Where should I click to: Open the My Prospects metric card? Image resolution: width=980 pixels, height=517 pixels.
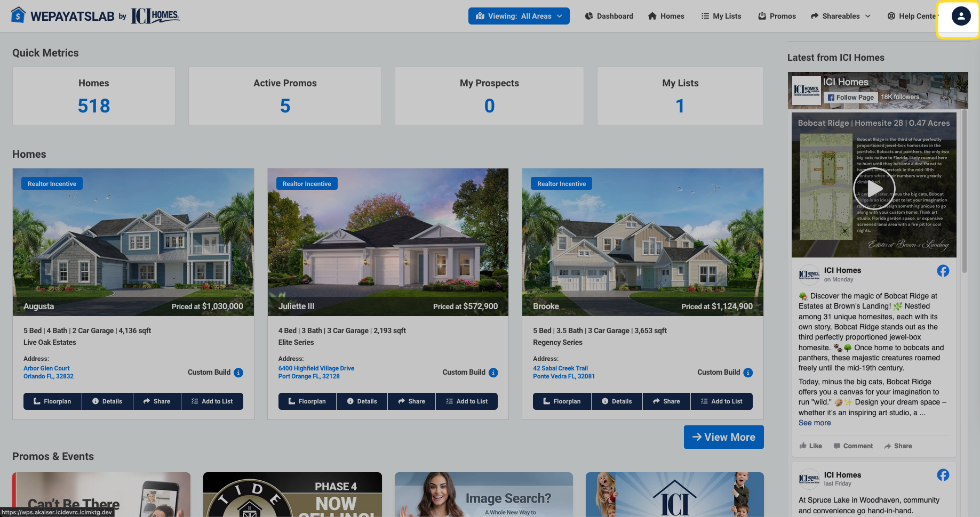[489, 96]
